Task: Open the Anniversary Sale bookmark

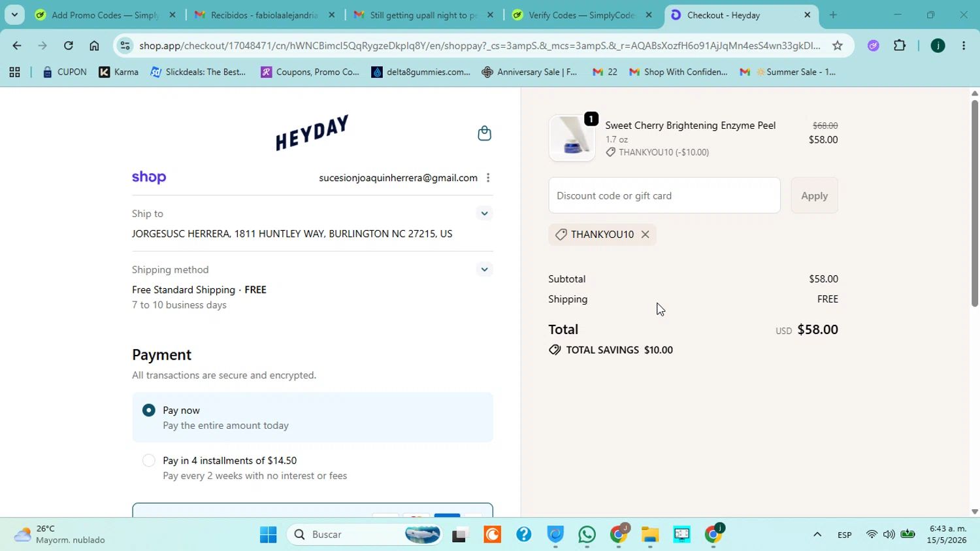Action: pyautogui.click(x=530, y=72)
